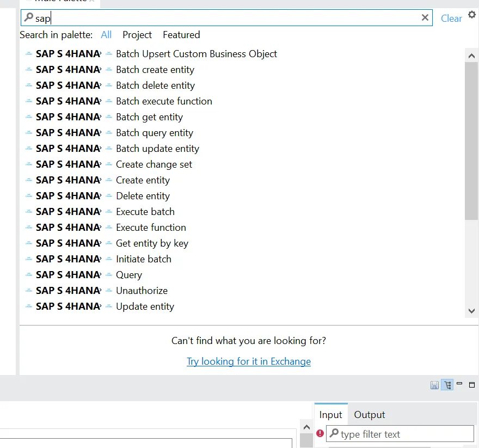This screenshot has width=479, height=448.
Task: Maximize the panel using the restore icon
Action: click(x=471, y=384)
